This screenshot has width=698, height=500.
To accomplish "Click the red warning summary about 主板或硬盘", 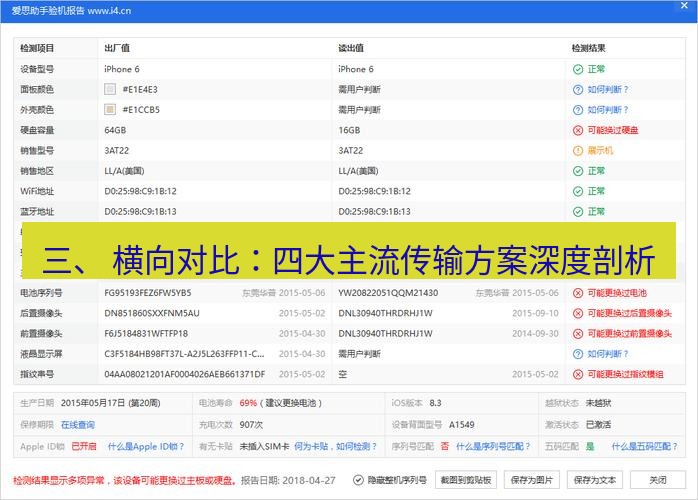I will click(x=124, y=480).
